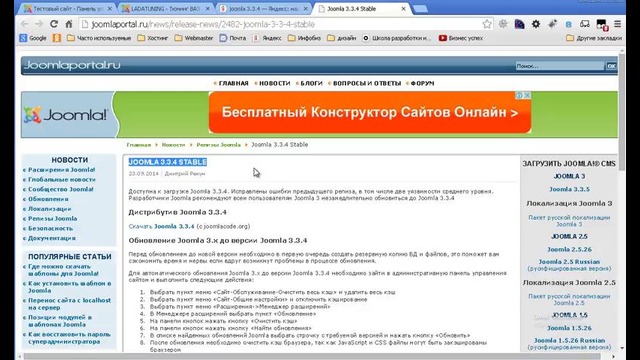Open Документация in sidebar

click(52, 238)
